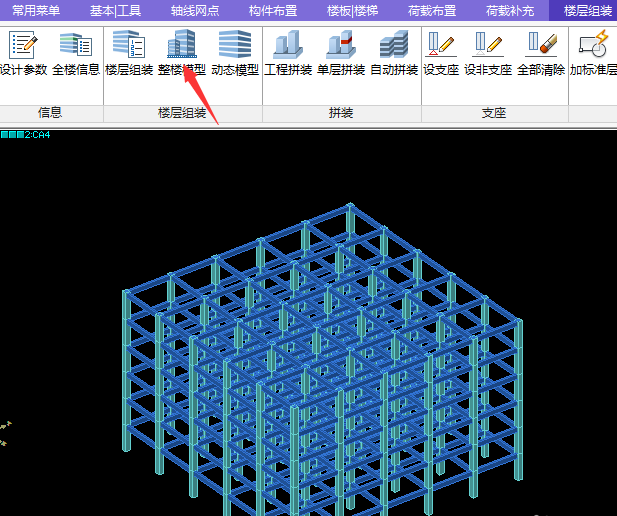Screen dimensions: 617x516
Task: Select 工程拼装 project assembly tool
Action: 288,53
